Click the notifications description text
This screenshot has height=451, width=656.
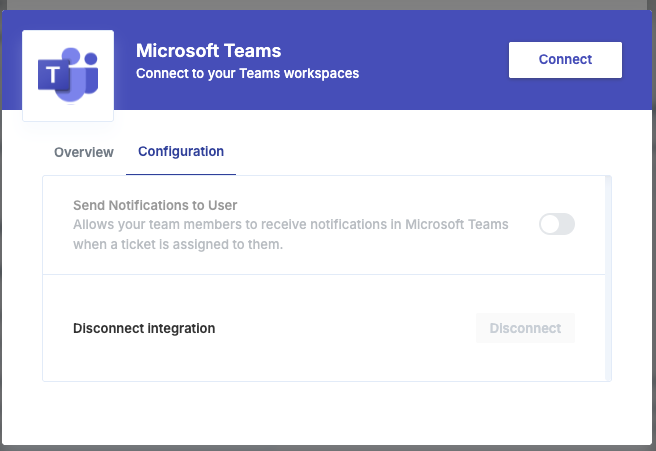pos(291,234)
